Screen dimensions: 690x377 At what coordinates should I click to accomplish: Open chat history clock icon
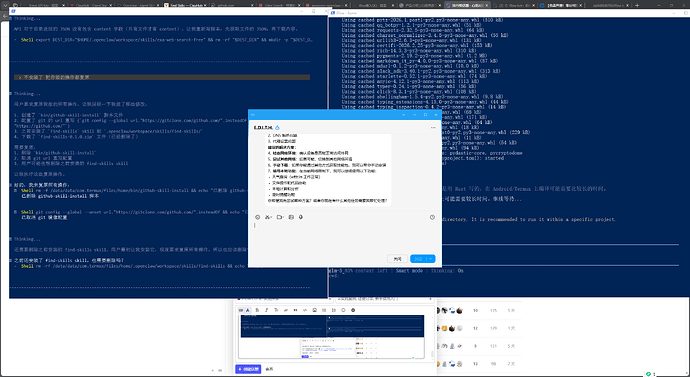(x=432, y=217)
